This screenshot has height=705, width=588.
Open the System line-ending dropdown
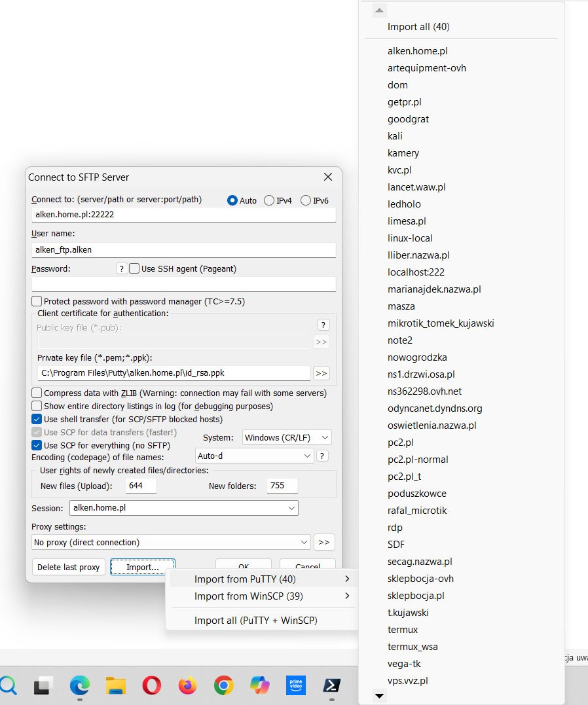click(285, 437)
